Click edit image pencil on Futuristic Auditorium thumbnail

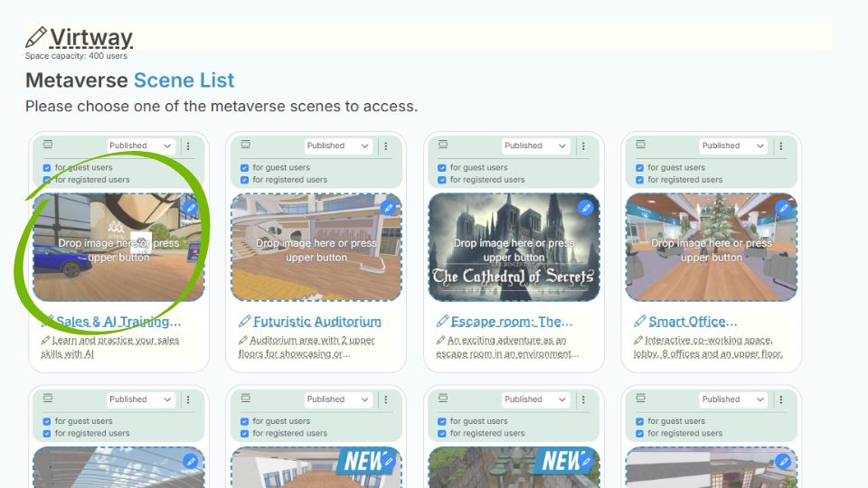[x=388, y=208]
